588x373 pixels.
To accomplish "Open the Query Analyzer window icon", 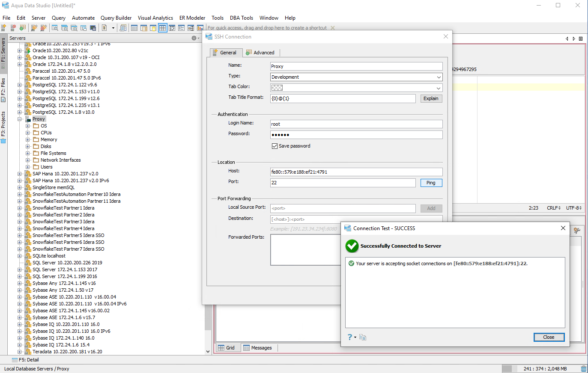I will [x=55, y=28].
